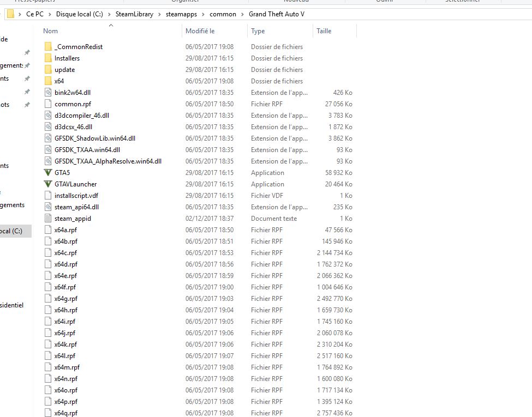
Task: Click the 2 757 436 Ko size value
Action: point(334,413)
